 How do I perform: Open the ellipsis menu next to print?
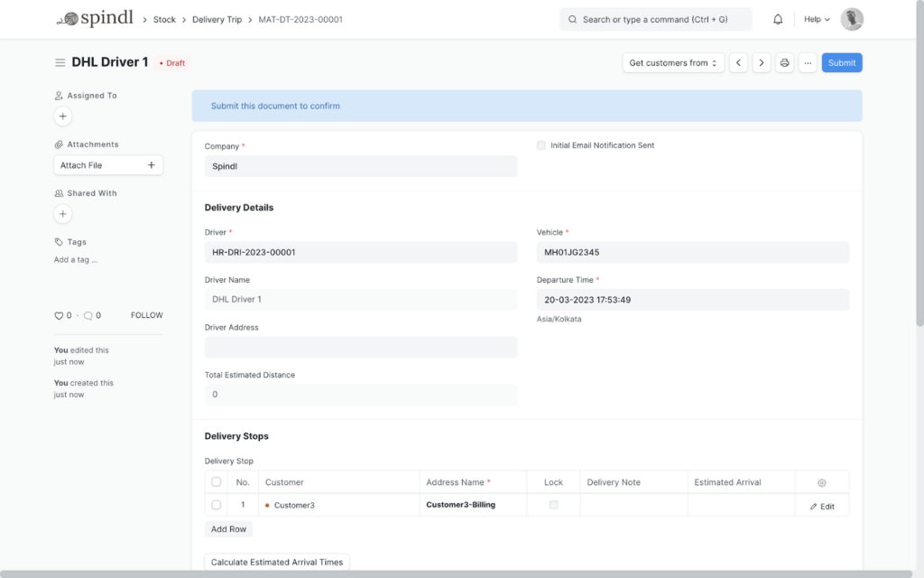[808, 62]
